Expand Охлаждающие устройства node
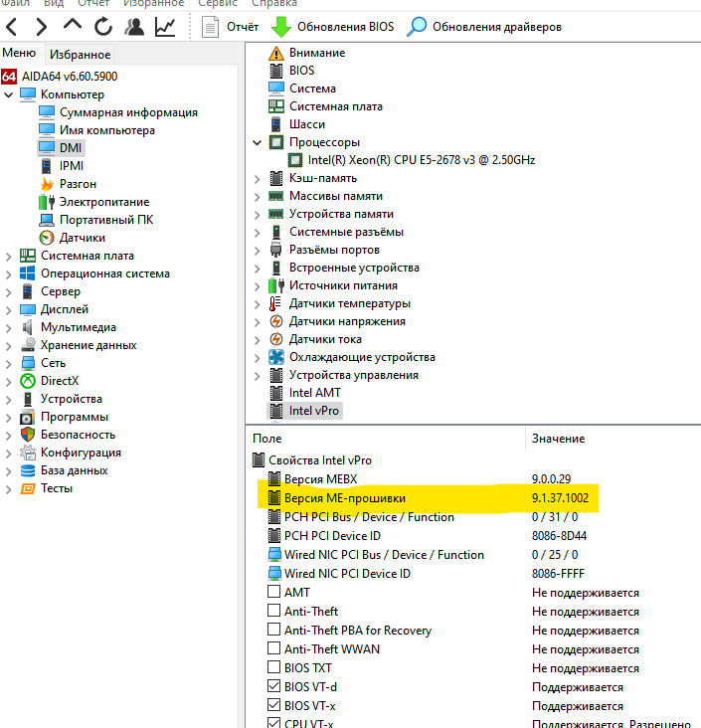The width and height of the screenshot is (701, 728). coord(257,357)
